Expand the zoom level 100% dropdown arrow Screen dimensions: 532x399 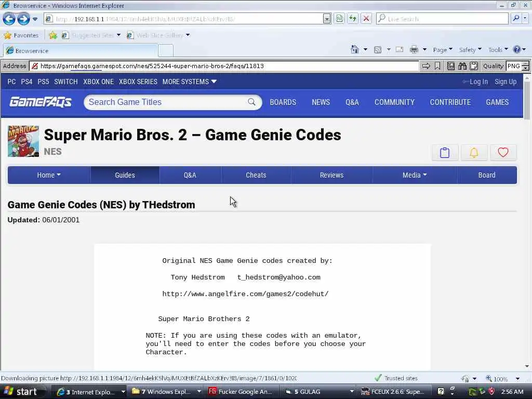[517, 379]
